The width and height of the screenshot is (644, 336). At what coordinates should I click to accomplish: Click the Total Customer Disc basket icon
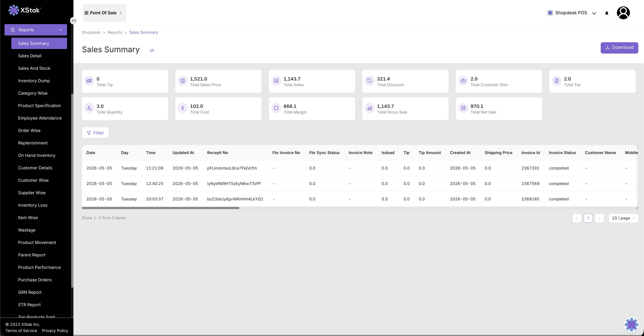click(463, 81)
